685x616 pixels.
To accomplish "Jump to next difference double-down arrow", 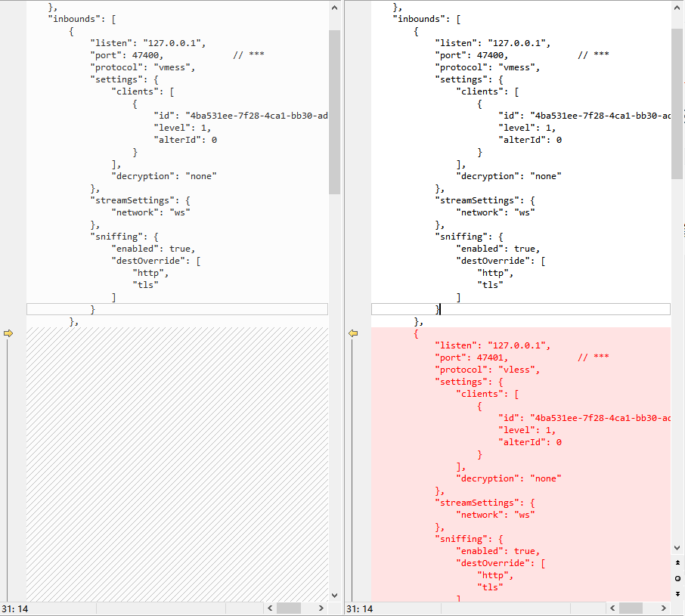I will (x=677, y=594).
